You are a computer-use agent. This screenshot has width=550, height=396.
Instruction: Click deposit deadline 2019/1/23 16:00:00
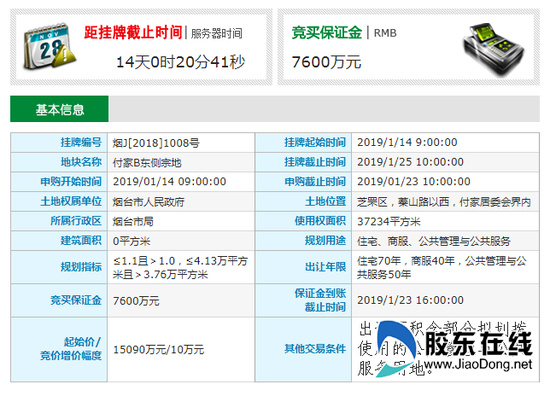click(x=410, y=300)
